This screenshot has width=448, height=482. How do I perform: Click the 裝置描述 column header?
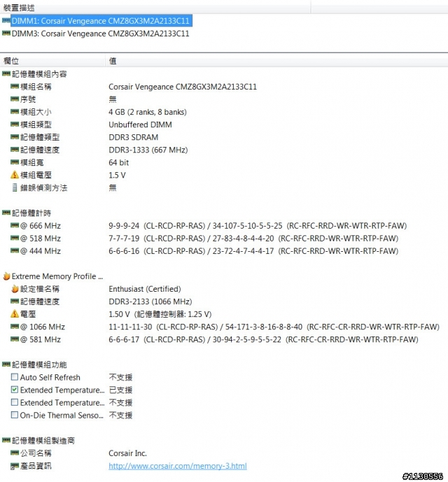19,8
